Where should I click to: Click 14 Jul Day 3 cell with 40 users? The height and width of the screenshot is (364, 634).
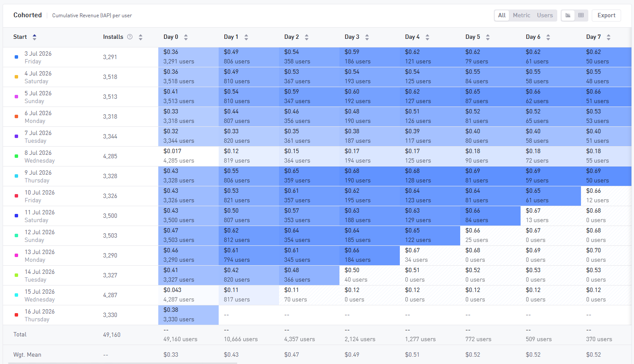click(x=370, y=275)
